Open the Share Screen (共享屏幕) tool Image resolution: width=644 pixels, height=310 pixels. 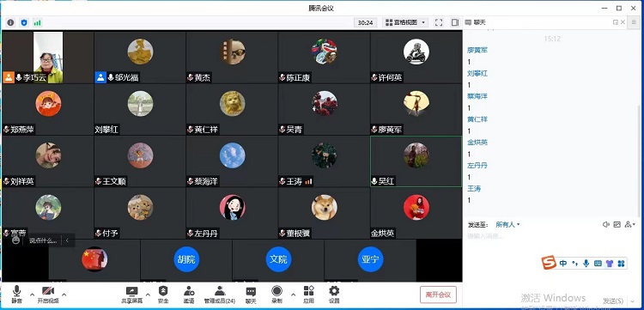[x=132, y=295]
